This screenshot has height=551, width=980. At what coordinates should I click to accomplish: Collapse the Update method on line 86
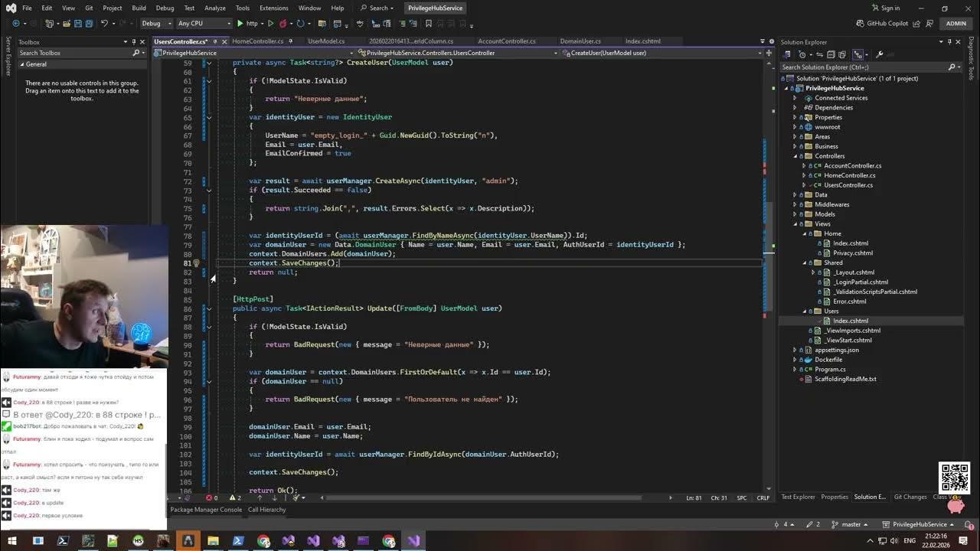pos(208,308)
